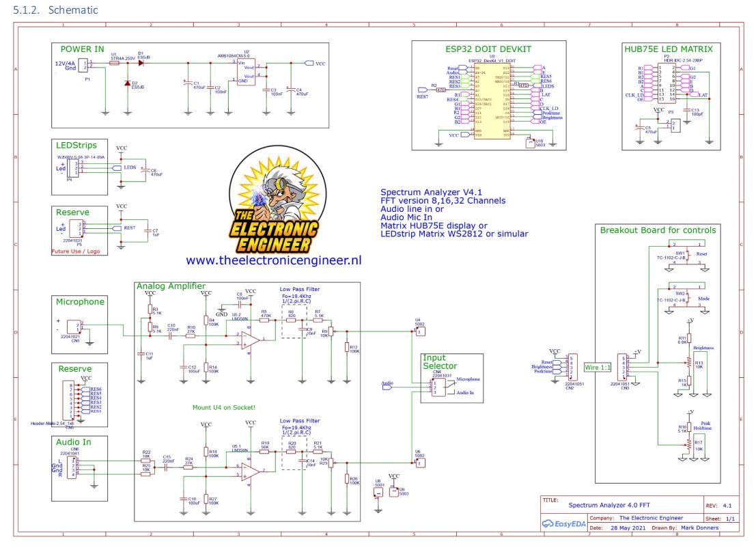Click the 'Wire 1:1' label
The height and width of the screenshot is (548, 756).
tap(598, 368)
